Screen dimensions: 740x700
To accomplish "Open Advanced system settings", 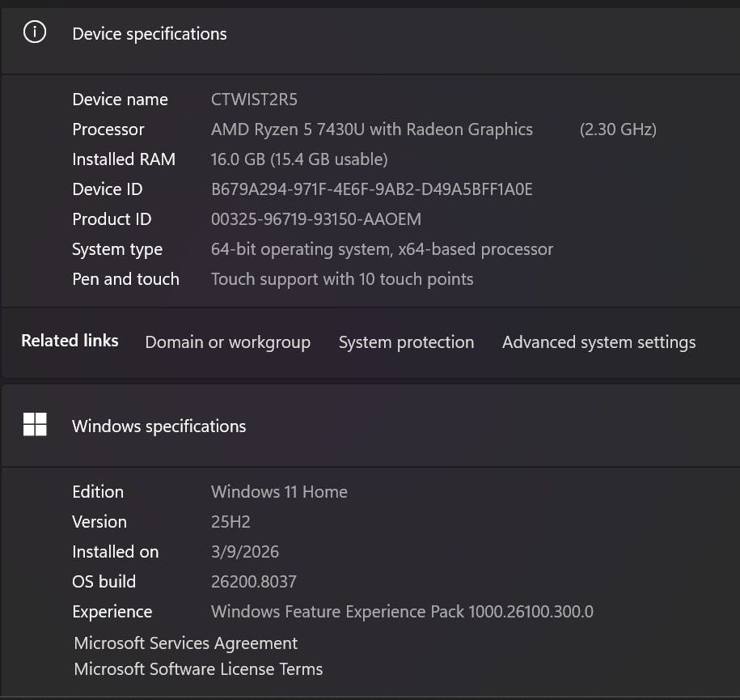I will (598, 342).
